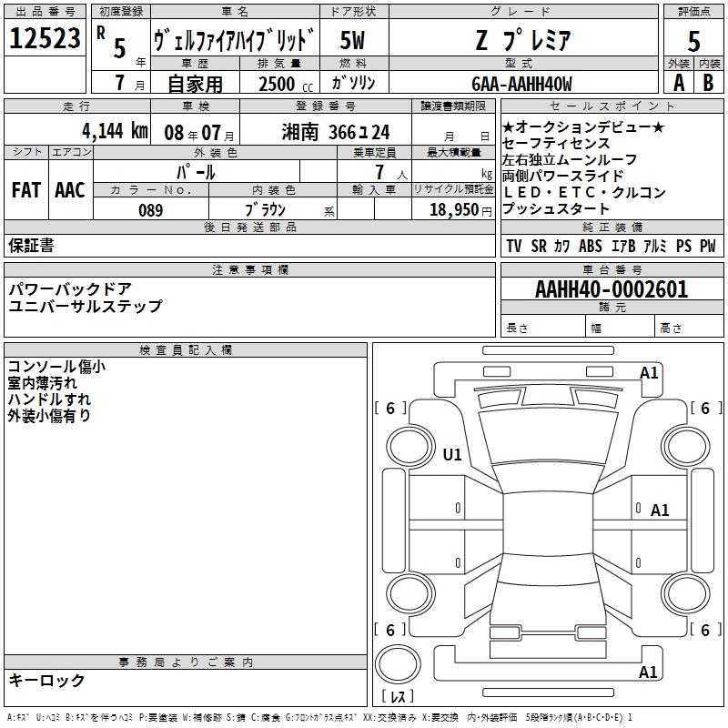Image resolution: width=728 pixels, height=728 pixels.
Task: Select recycle deposit 18,950円
Action: [x=460, y=210]
